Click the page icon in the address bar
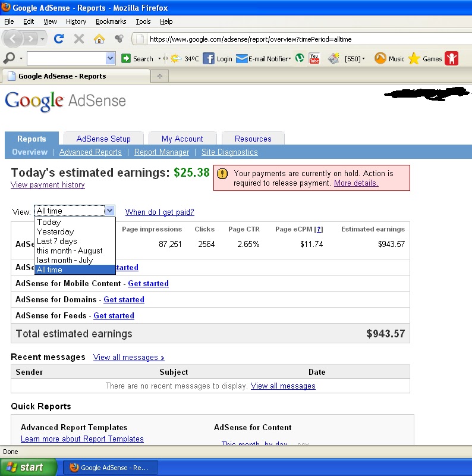The image size is (472, 476). 140,39
